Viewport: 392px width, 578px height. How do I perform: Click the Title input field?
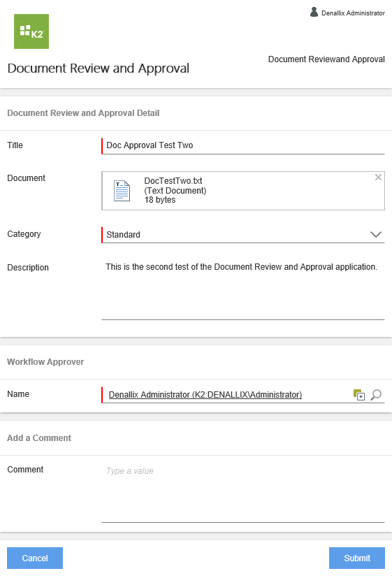(243, 145)
